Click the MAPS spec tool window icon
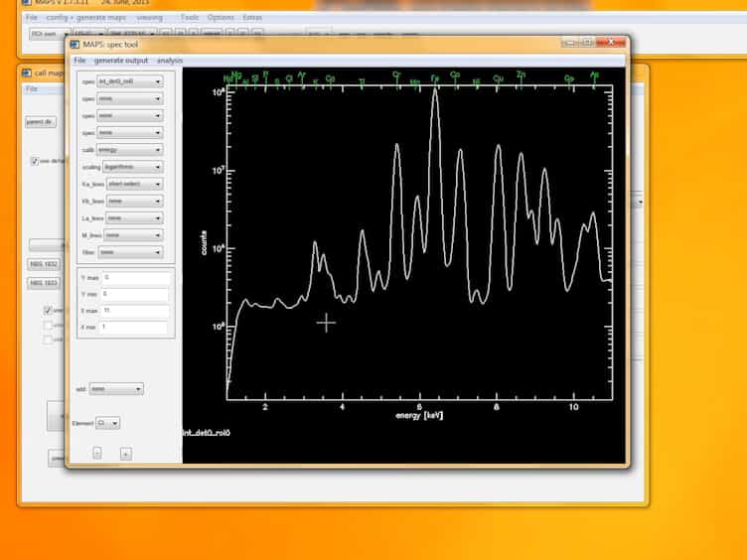 [x=75, y=45]
